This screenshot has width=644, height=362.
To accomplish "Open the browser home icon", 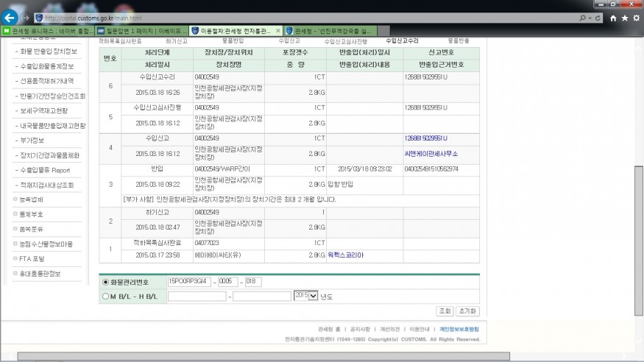I will tap(613, 18).
